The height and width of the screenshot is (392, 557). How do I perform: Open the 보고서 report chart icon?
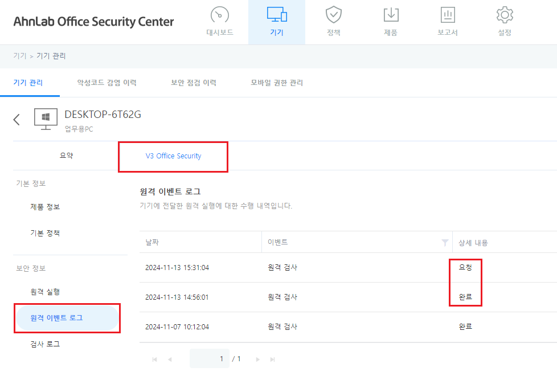(x=448, y=15)
